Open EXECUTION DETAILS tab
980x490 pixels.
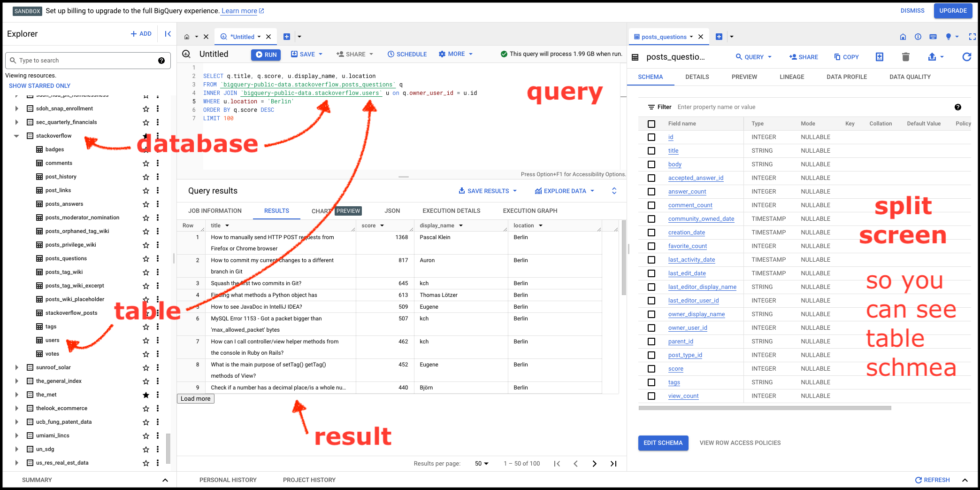point(452,211)
